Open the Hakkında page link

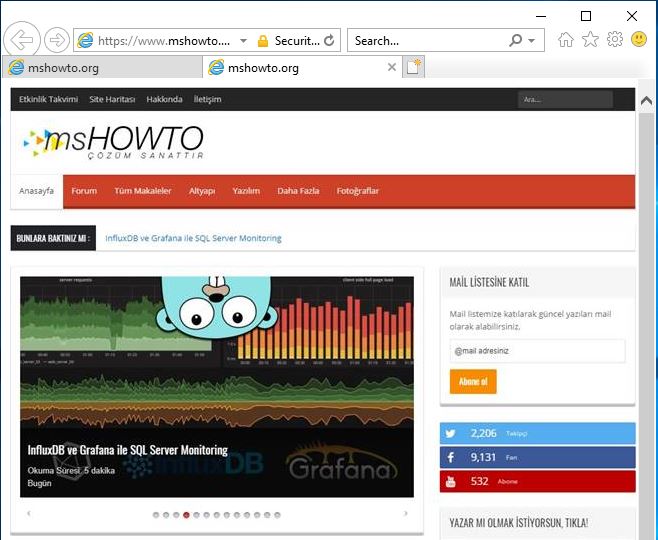pyautogui.click(x=164, y=99)
